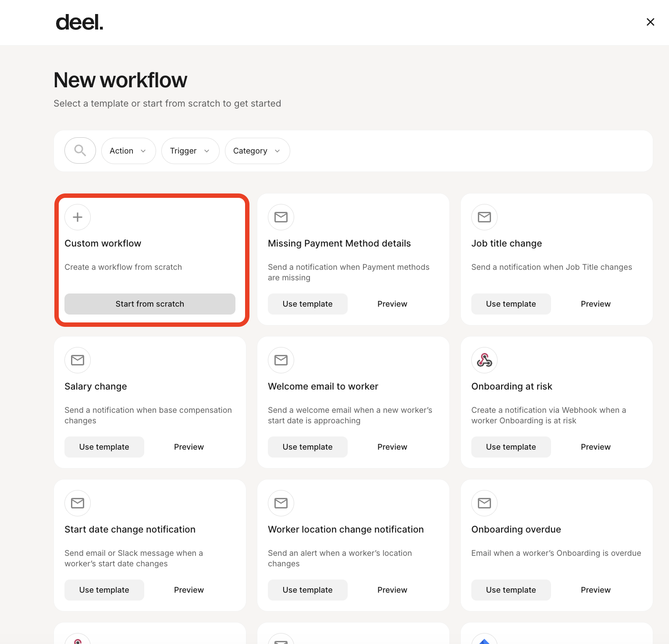The height and width of the screenshot is (644, 669).
Task: Use the Worker location change notification template
Action: coord(307,590)
